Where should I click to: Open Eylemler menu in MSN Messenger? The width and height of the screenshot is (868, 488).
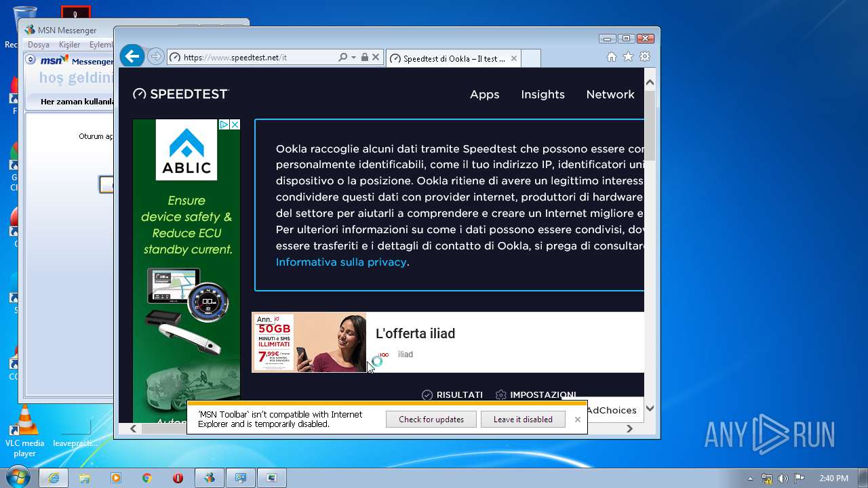click(101, 45)
